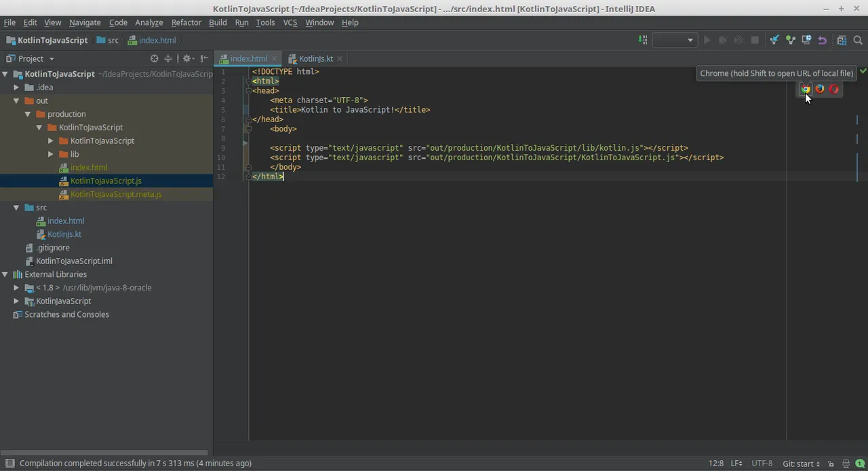Open file in Chrome browser
This screenshot has height=471, width=868.
805,89
